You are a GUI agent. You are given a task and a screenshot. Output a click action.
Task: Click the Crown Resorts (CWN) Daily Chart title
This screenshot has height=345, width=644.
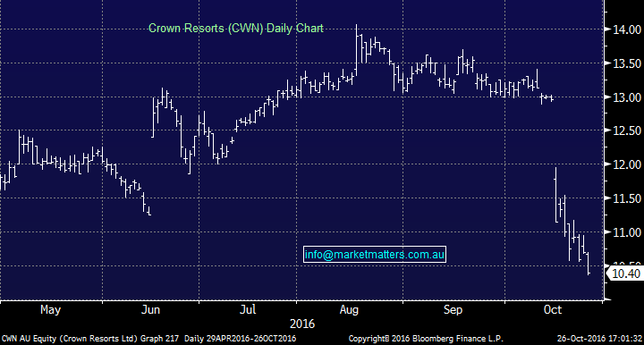coord(236,29)
